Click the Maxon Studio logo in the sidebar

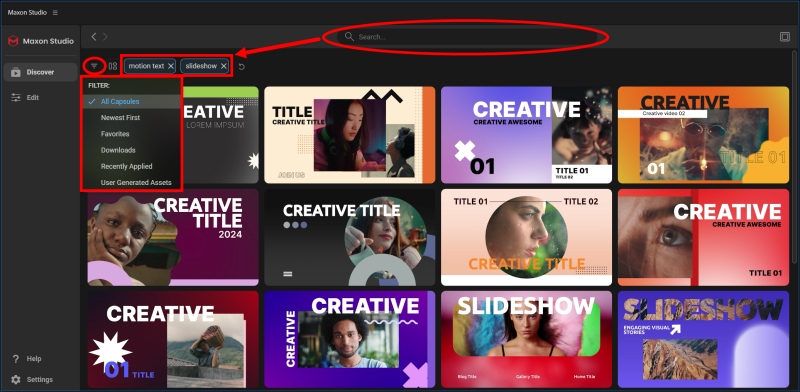(x=13, y=41)
